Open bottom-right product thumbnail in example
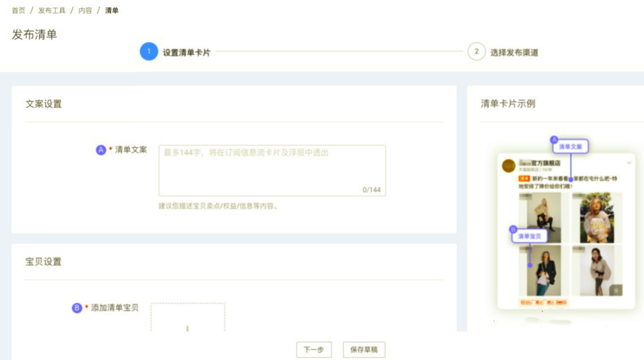The height and width of the screenshot is (360, 644). [597, 270]
